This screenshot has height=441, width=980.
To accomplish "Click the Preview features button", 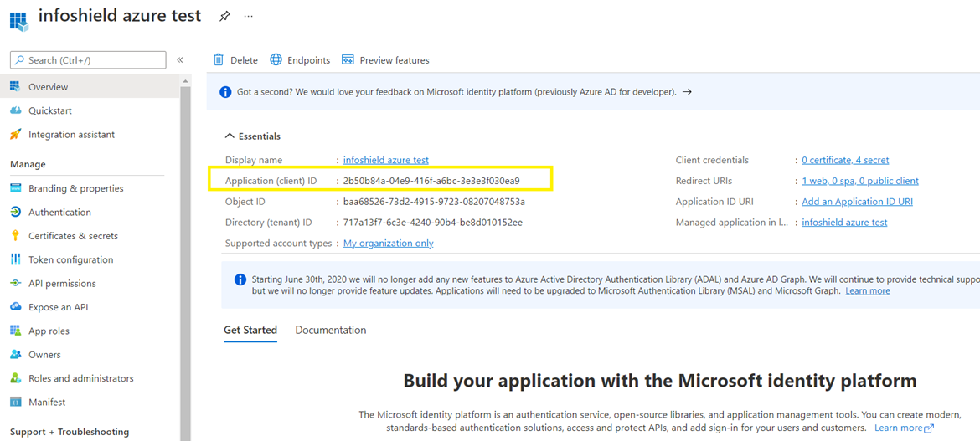I will (385, 60).
